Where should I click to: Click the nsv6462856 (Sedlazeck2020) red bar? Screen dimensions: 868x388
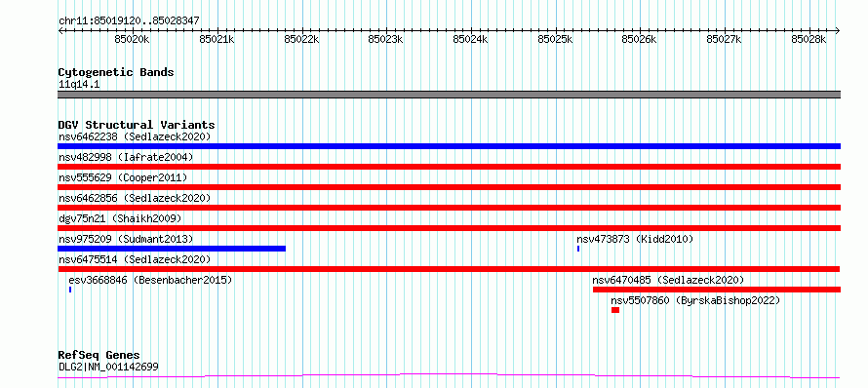449,208
